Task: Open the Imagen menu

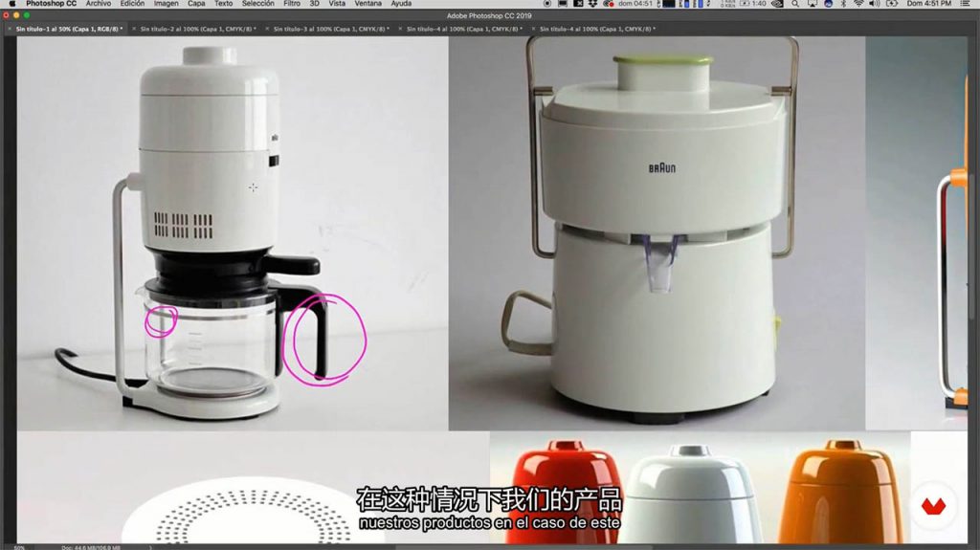Action: coord(167,4)
